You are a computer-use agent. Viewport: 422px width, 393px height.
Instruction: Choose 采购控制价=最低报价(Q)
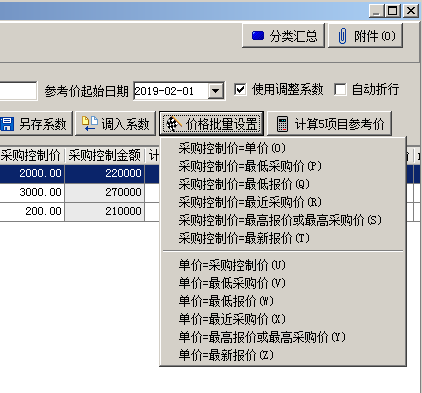(244, 184)
